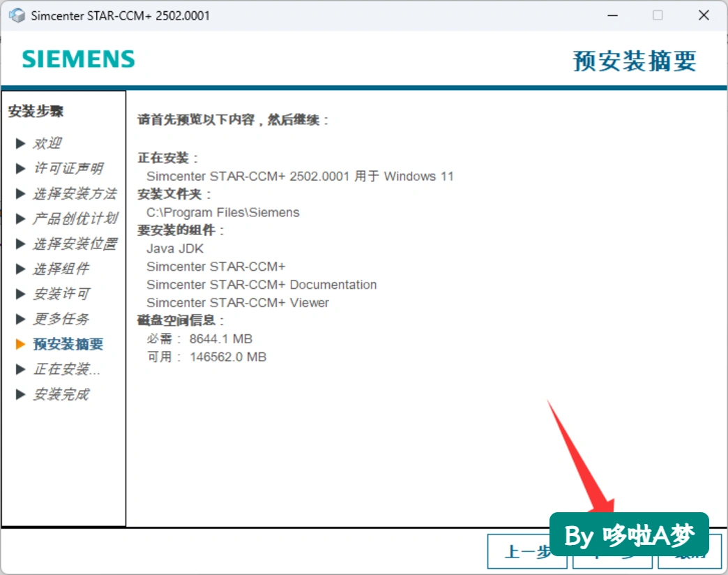Viewport: 728px width, 575px height.
Task: Minimize the installer window
Action: pyautogui.click(x=613, y=15)
